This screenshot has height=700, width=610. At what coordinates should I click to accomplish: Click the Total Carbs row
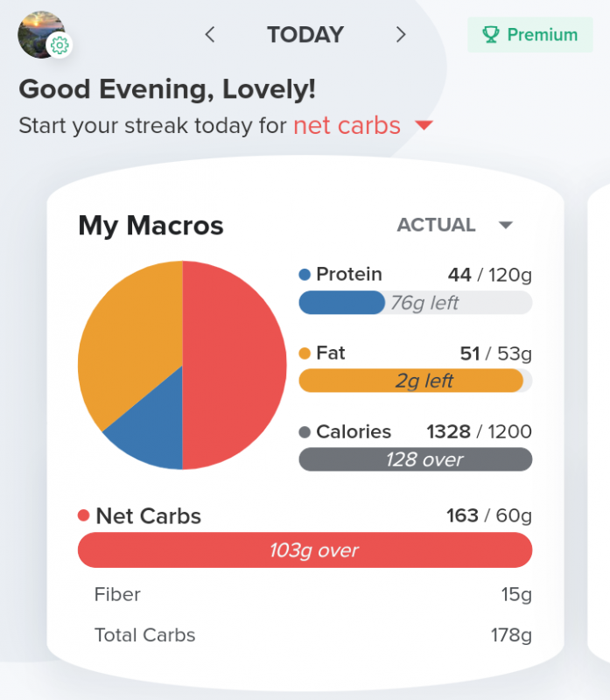point(312,635)
